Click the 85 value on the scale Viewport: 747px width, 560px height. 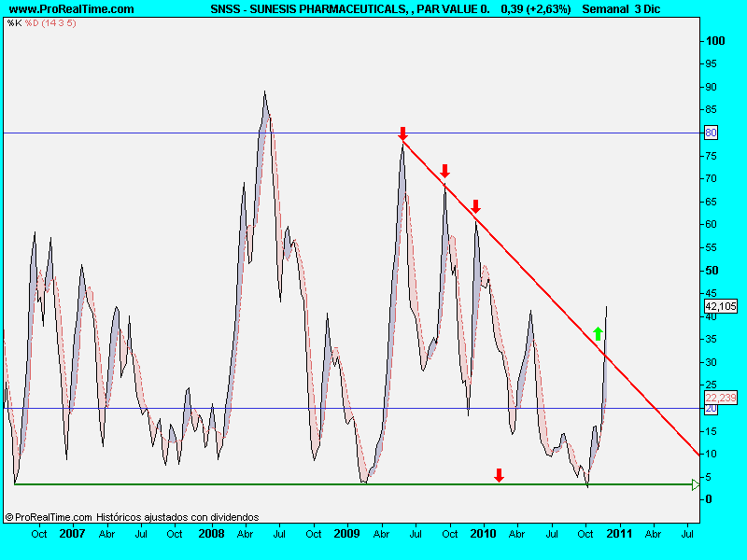click(x=711, y=109)
